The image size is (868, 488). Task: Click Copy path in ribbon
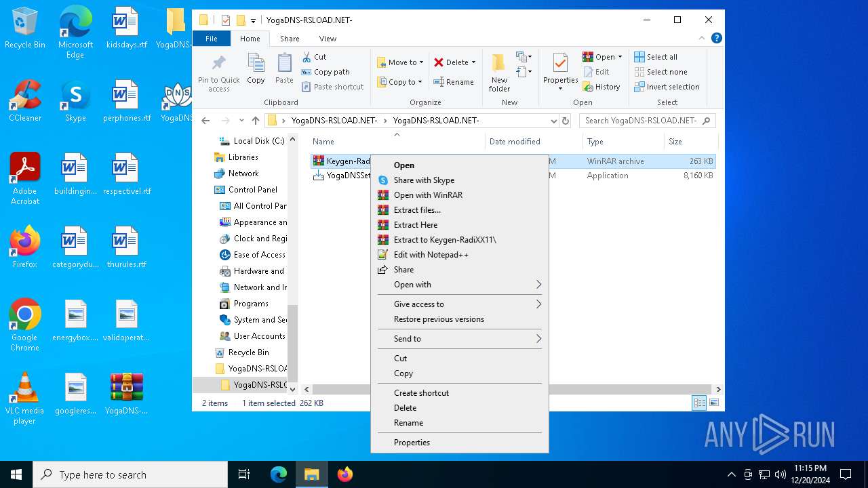point(326,72)
